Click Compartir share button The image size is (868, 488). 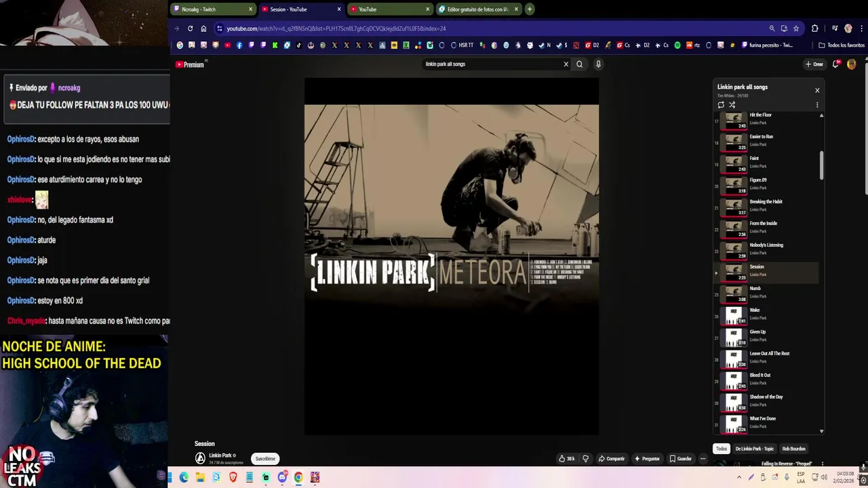611,459
